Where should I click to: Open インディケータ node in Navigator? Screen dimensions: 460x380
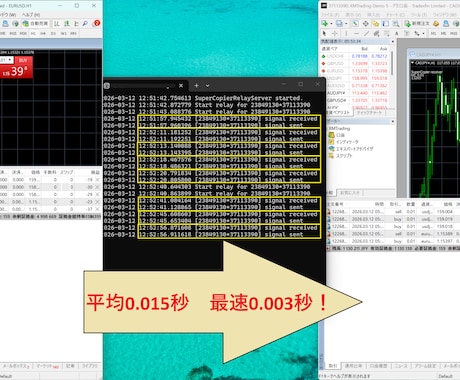343,142
